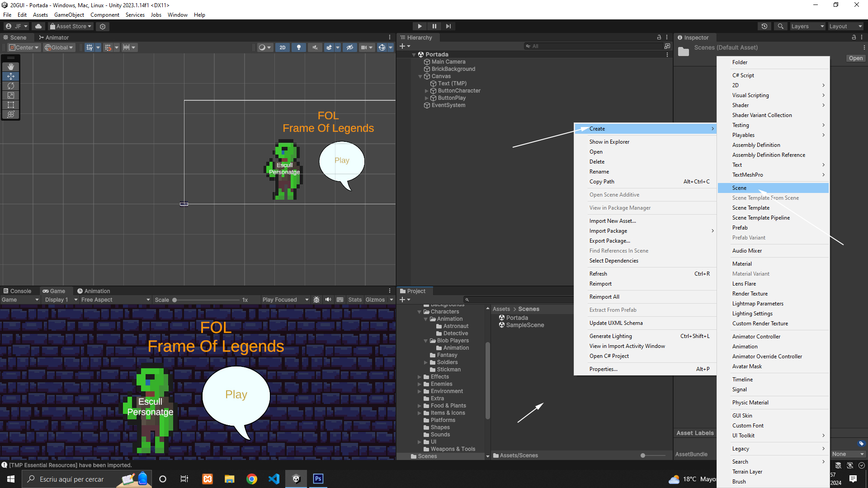Select the SampleScene asset in the Project
Viewport: 868px width, 488px height.
[x=524, y=325]
